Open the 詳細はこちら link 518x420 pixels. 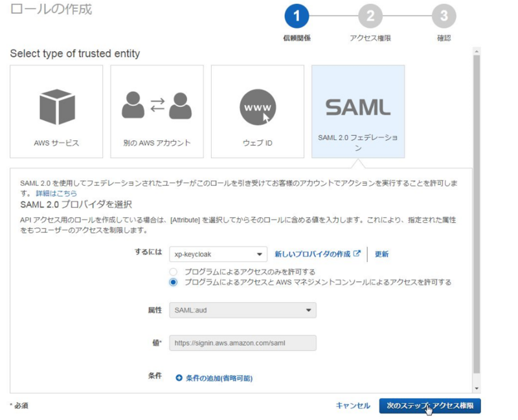56,193
